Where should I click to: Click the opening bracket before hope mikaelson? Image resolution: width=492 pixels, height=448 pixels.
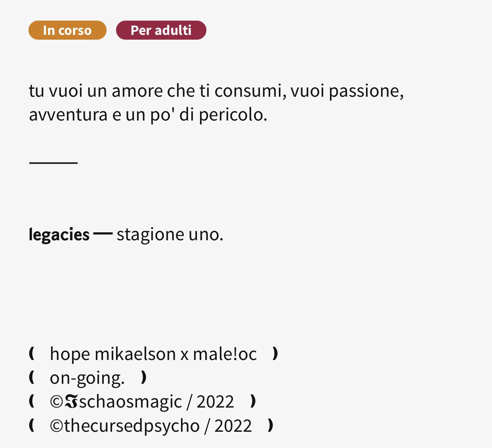pyautogui.click(x=32, y=353)
